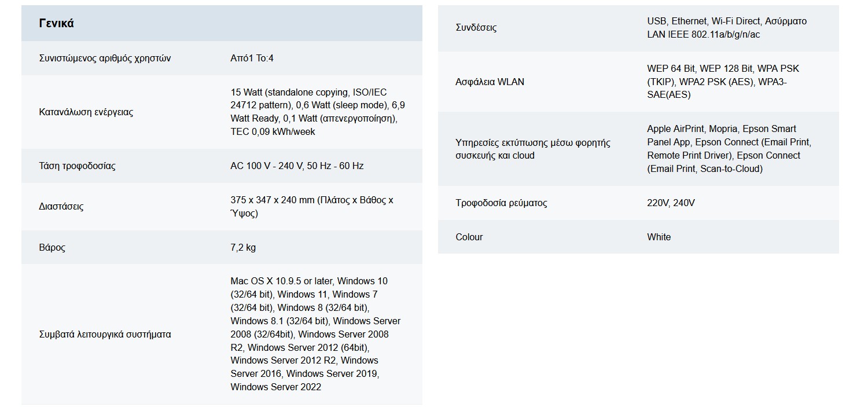Click the Colour row label
Image resolution: width=868 pixels, height=407 pixels.
click(x=469, y=237)
